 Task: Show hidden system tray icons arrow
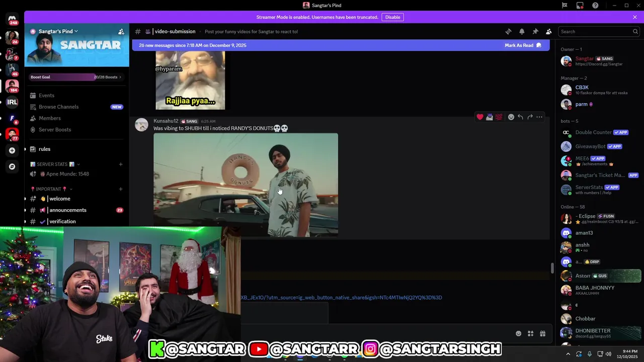568,354
